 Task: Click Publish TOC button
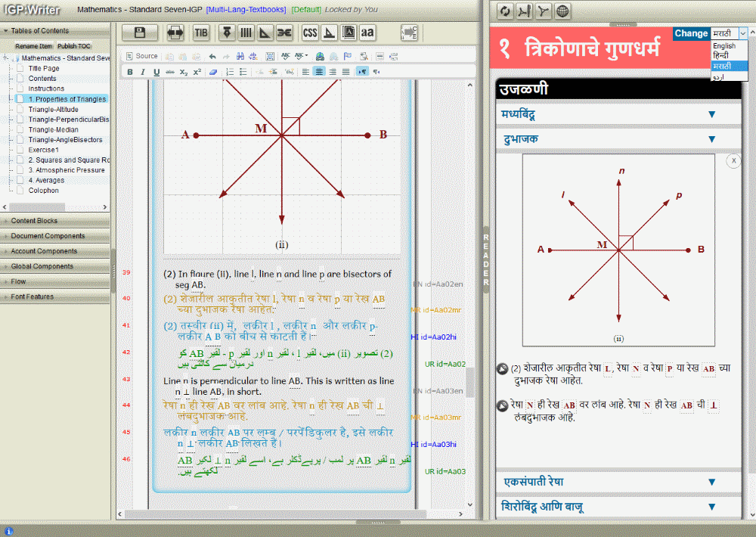74,46
